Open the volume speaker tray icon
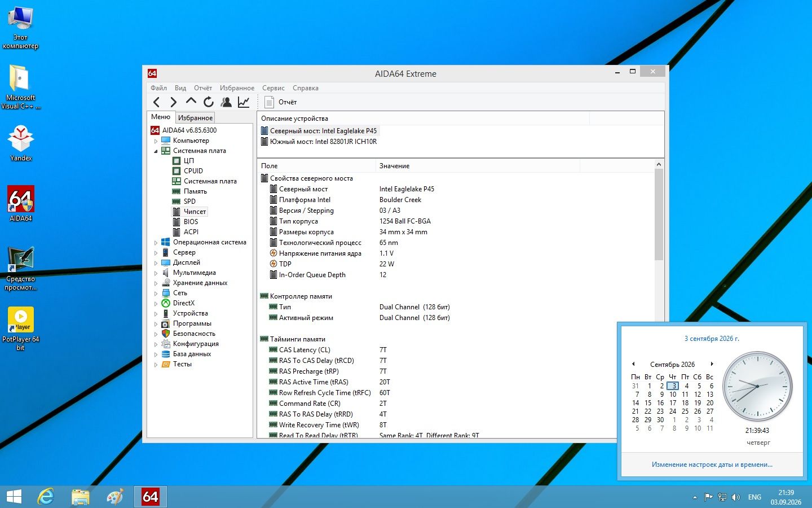Image resolution: width=812 pixels, height=508 pixels. pos(736,497)
